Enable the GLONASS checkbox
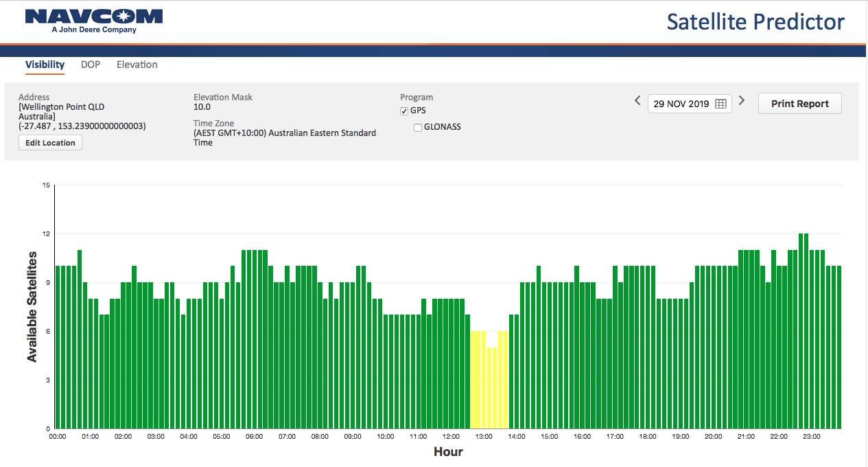The width and height of the screenshot is (868, 467). click(x=418, y=127)
